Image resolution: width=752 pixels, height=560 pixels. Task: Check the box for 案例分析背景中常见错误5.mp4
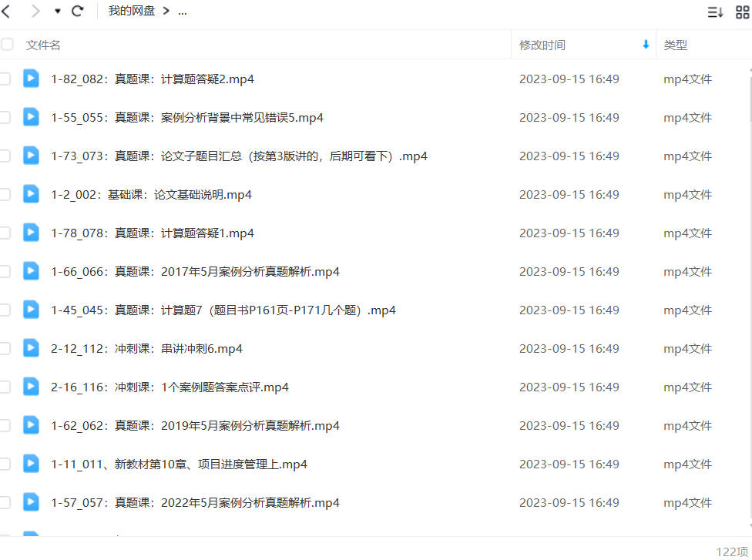coord(5,117)
